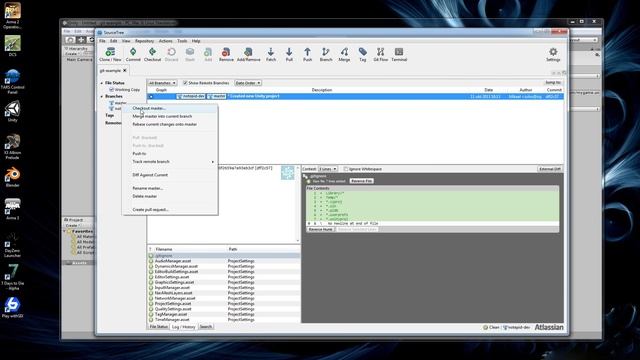Image resolution: width=640 pixels, height=360 pixels.
Task: Collapse Favorites in Unity Project panel
Action: [65, 231]
